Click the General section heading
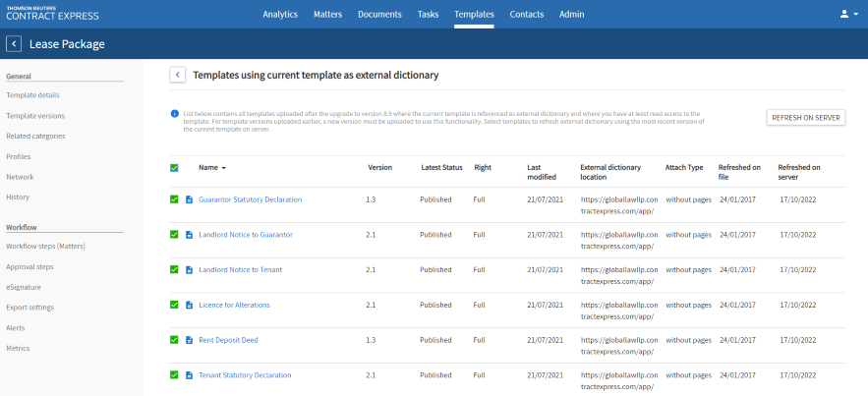The width and height of the screenshot is (868, 396). 19,77
